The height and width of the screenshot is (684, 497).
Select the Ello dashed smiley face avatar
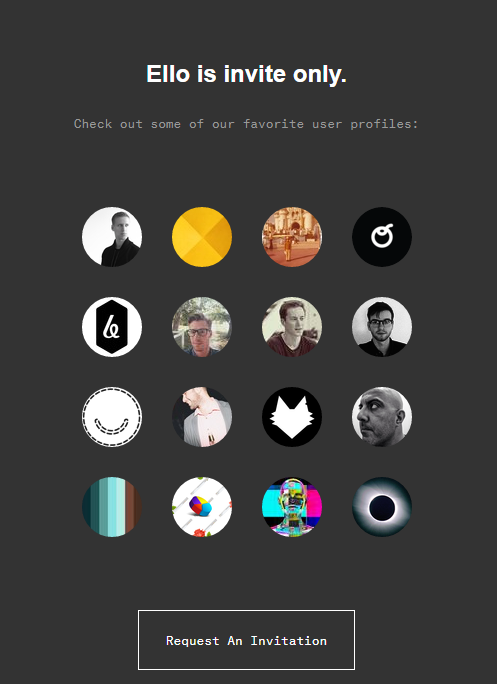pos(112,417)
